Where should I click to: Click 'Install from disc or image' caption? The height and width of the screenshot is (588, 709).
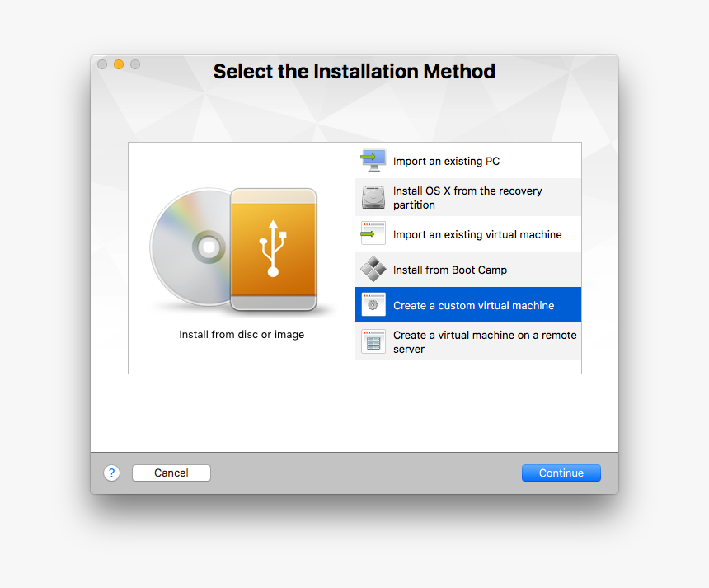click(x=242, y=334)
